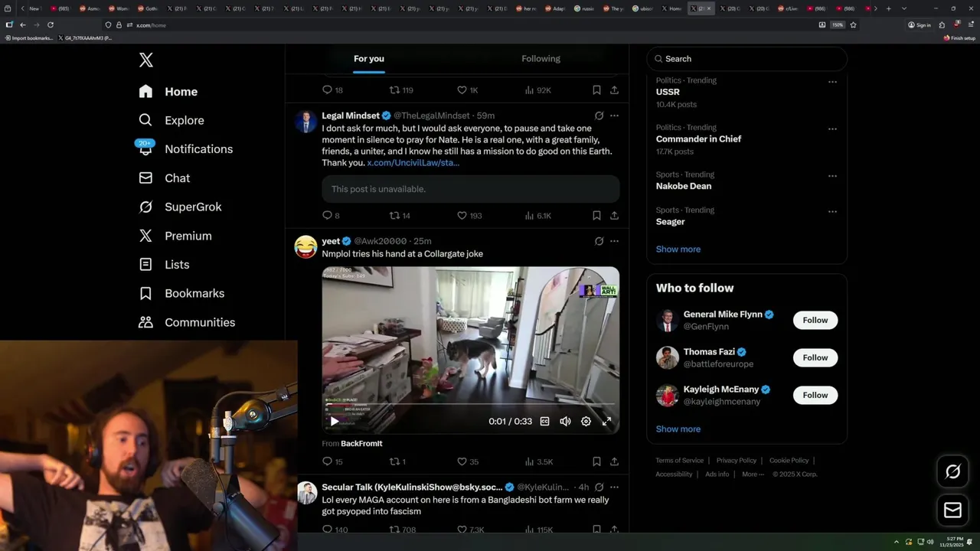This screenshot has height=551, width=980.
Task: Open the yeet profile avatar
Action: point(305,246)
